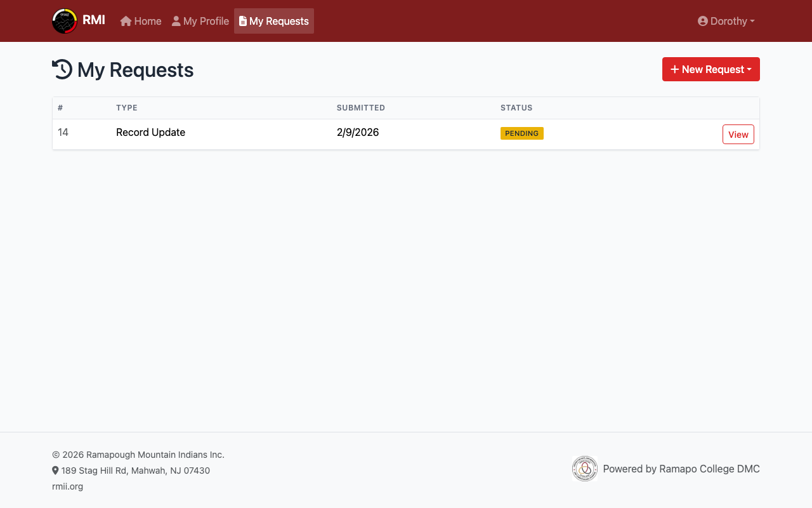
Task: Click the person icon beside My Profile
Action: 176,21
